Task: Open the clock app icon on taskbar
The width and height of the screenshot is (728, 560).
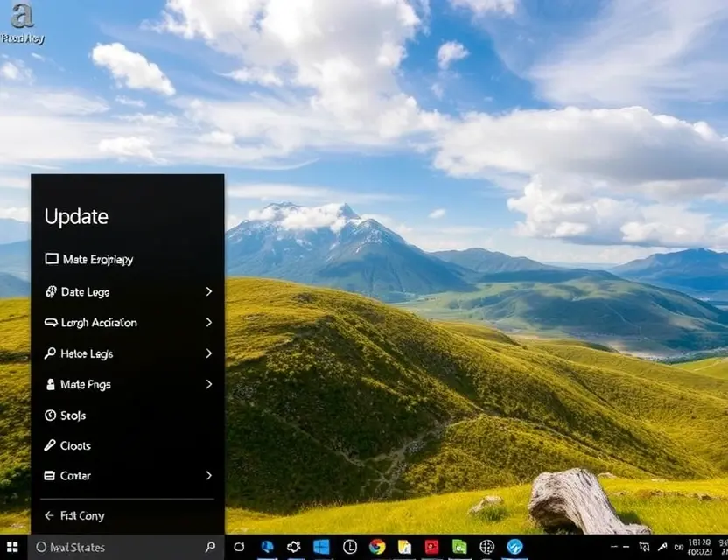Action: (x=350, y=547)
